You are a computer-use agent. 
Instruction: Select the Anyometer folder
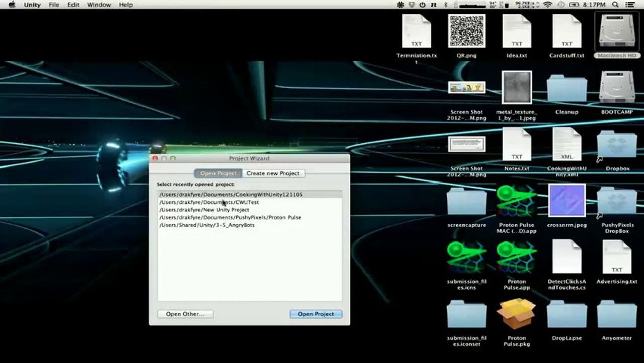click(x=617, y=315)
